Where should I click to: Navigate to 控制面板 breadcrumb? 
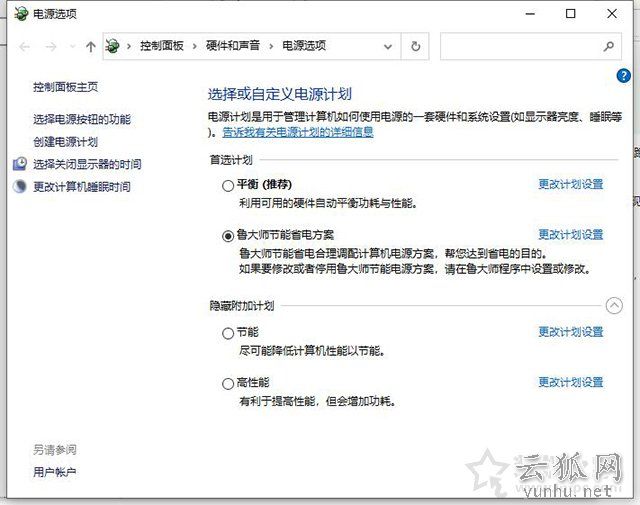[162, 46]
